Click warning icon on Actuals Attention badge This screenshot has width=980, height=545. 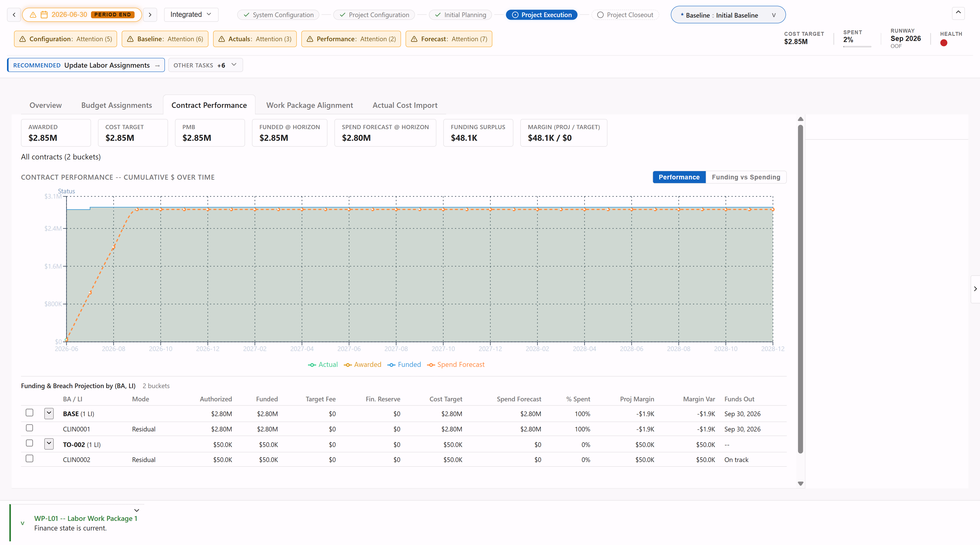point(221,39)
